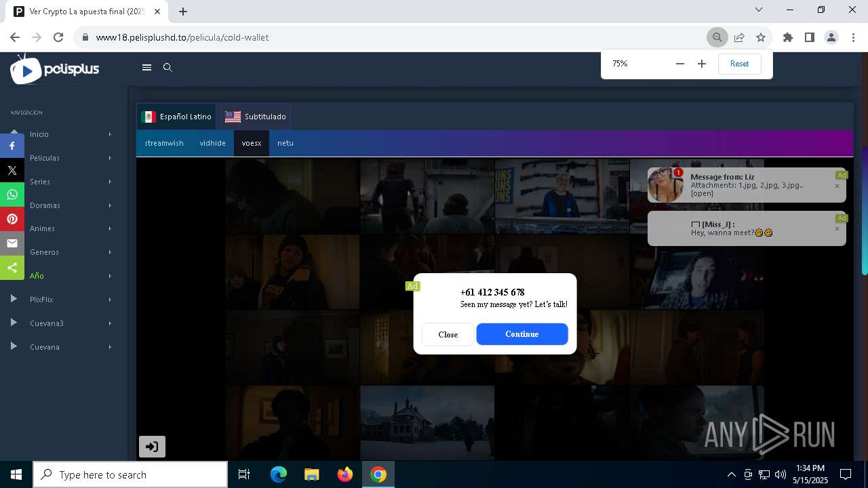The width and height of the screenshot is (868, 488).
Task: Select Español Latino language tab
Action: pos(176,117)
